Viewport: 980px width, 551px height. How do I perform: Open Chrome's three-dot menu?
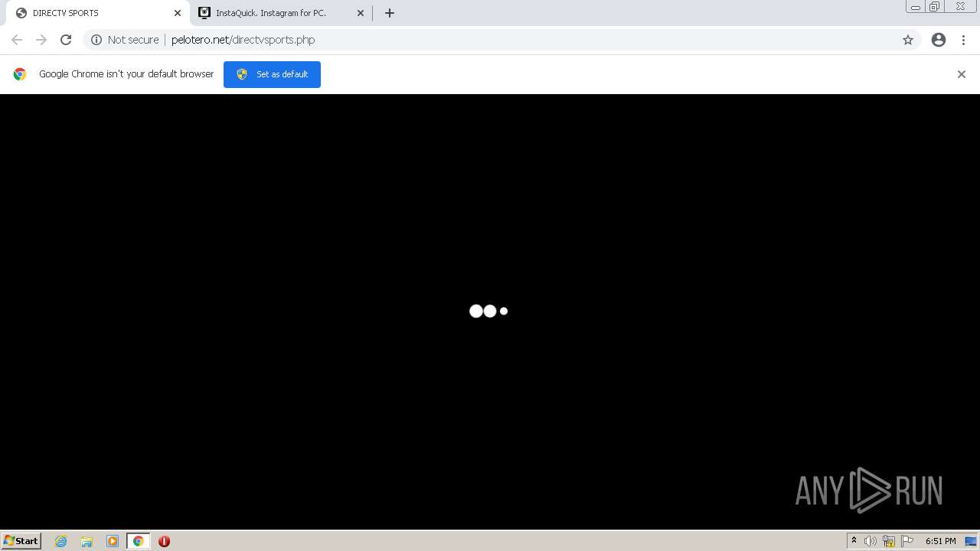pyautogui.click(x=964, y=40)
